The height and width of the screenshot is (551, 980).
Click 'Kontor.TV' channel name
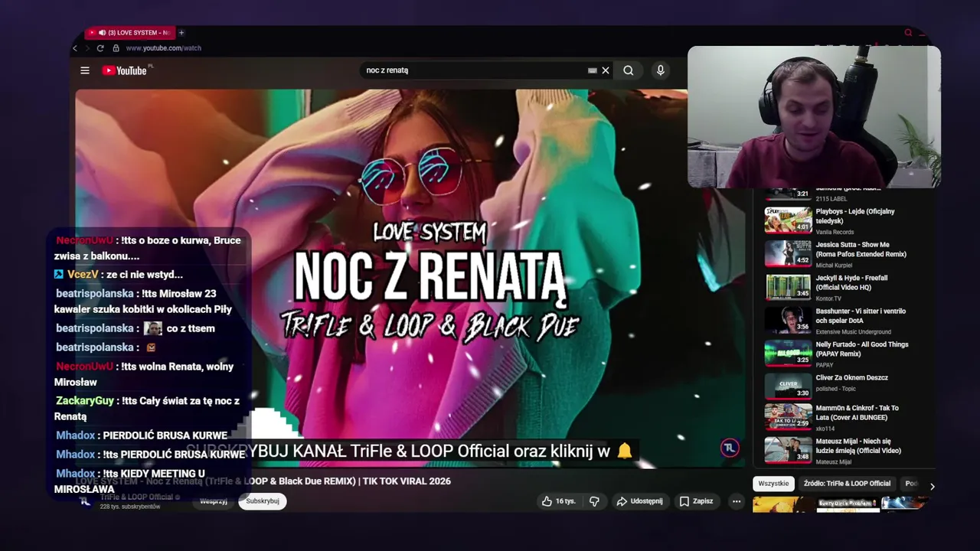[x=828, y=298]
